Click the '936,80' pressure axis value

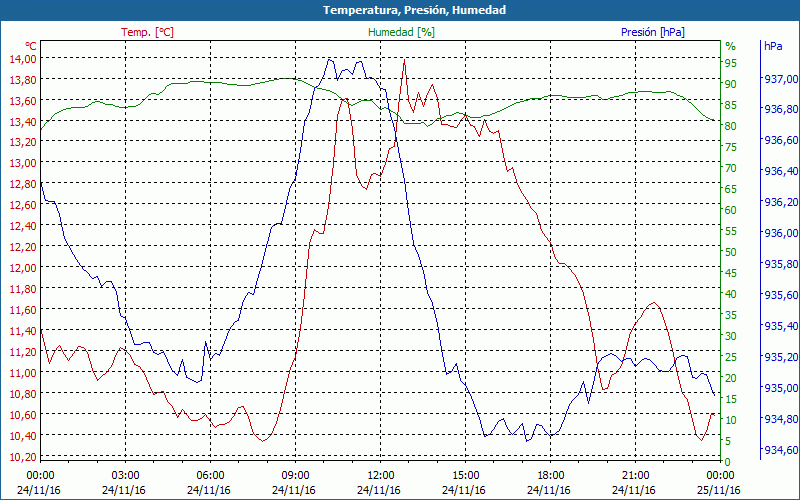[779, 109]
